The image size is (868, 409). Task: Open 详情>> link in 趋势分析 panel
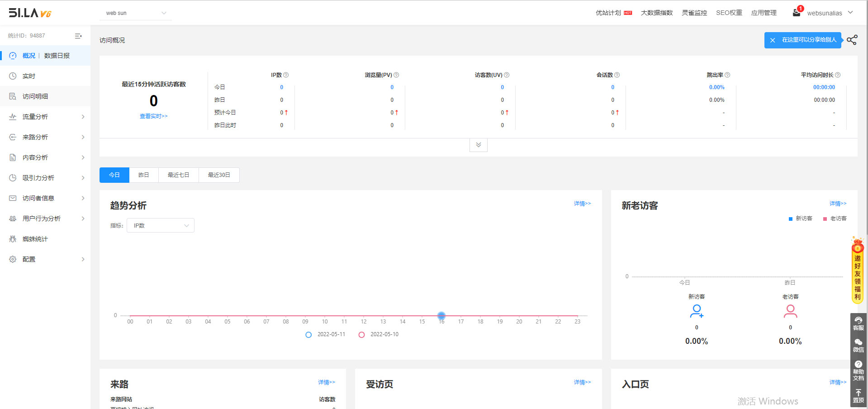coord(582,204)
